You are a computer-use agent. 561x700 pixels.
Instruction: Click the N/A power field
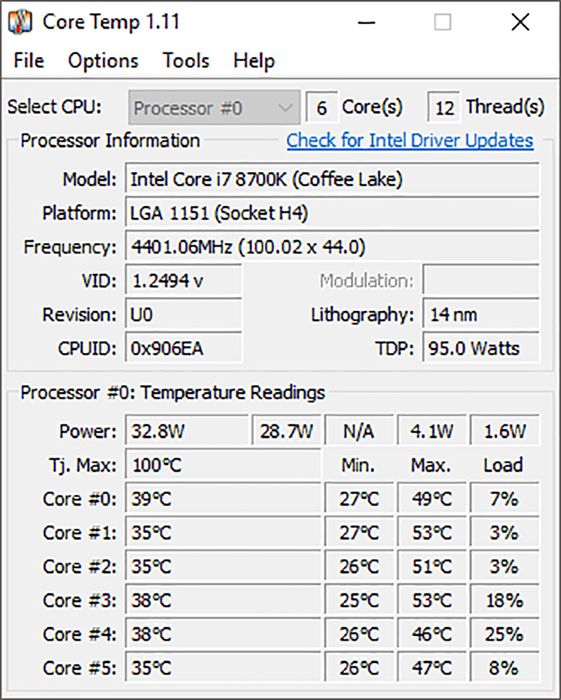point(359,431)
